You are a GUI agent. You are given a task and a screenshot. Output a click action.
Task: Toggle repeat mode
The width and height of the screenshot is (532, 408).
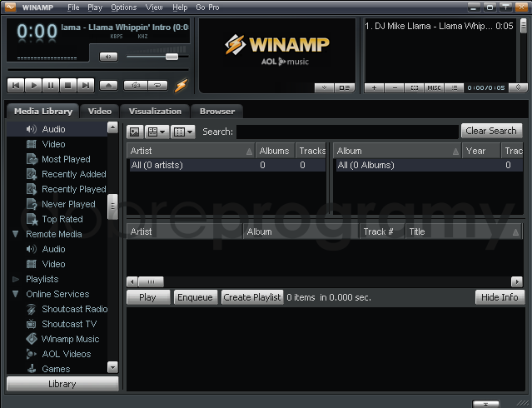(x=157, y=86)
